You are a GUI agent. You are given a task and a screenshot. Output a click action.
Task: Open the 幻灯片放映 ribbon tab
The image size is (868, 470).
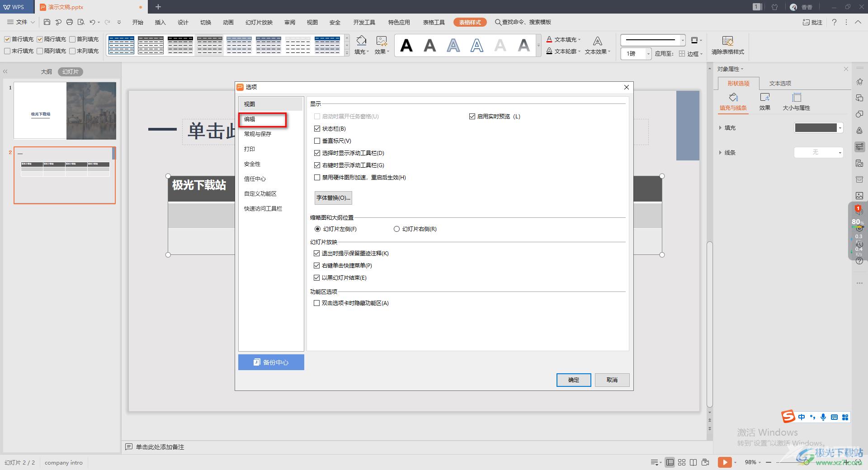pos(259,22)
